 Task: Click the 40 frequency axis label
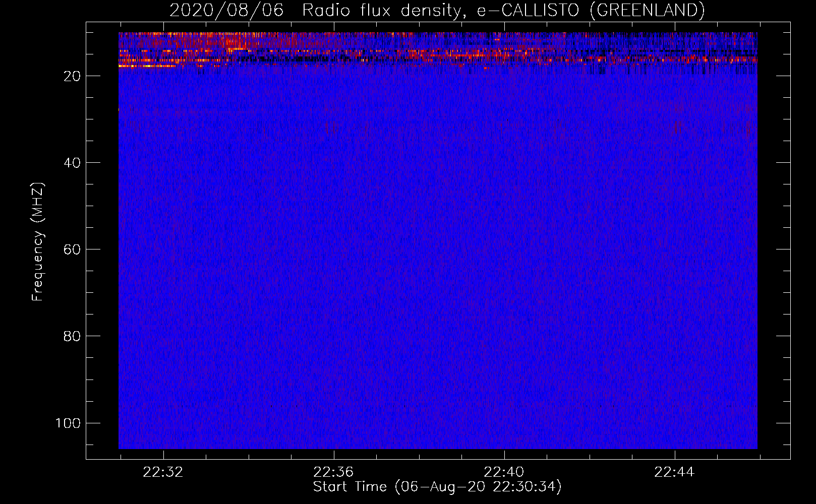click(x=72, y=163)
